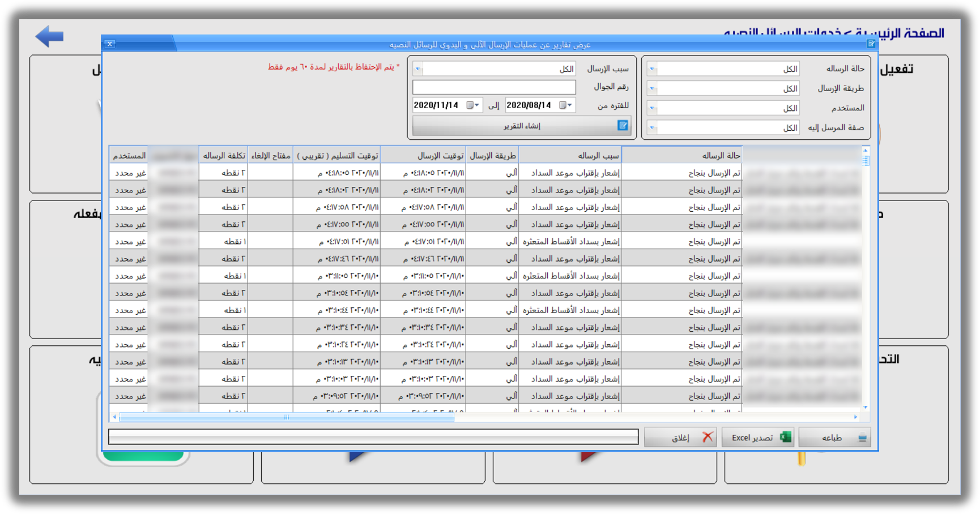980x514 pixels.
Task: Click إشعار بإقتراب موعد السداد in ٠٣:١٠:٥٤ row
Action: click(x=570, y=293)
